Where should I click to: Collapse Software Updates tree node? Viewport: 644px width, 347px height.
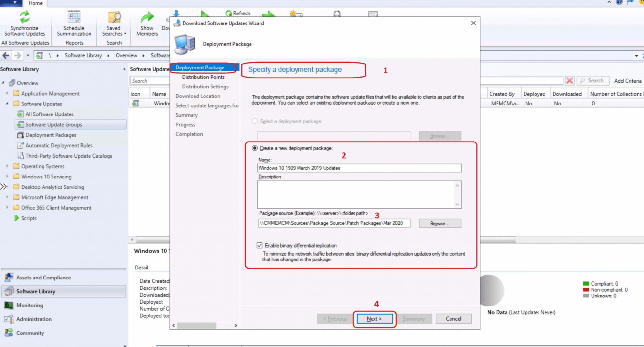7,104
